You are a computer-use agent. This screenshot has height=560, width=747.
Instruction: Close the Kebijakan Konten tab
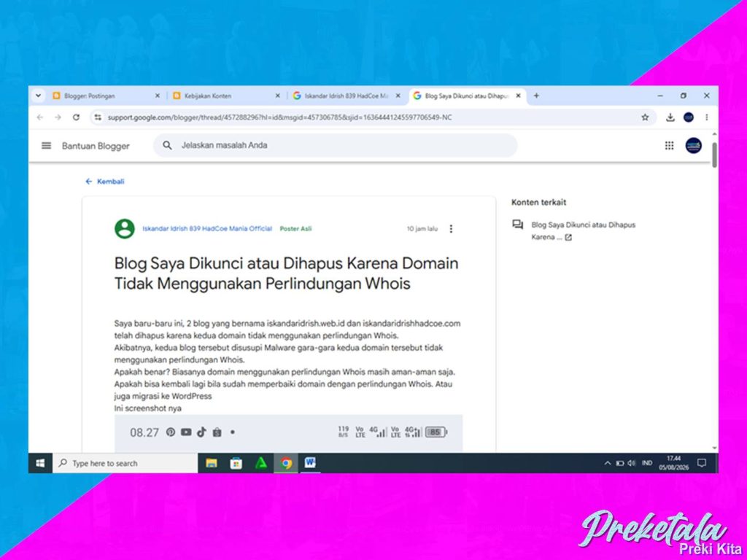[278, 96]
